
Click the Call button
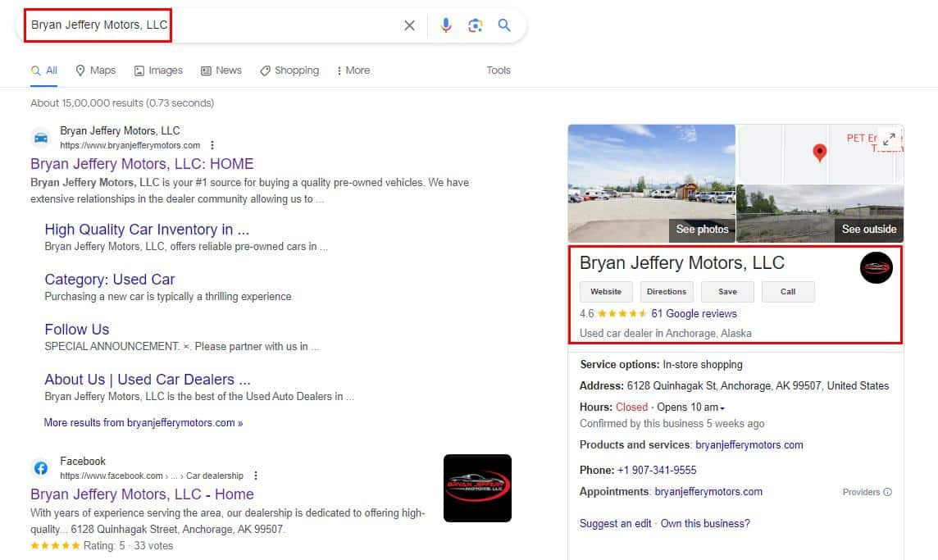(x=788, y=292)
